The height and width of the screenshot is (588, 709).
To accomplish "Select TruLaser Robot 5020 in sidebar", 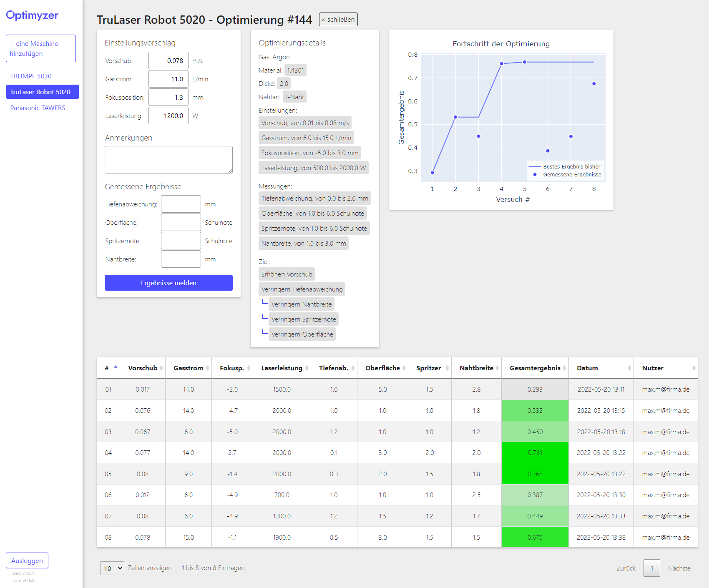I will pos(43,92).
